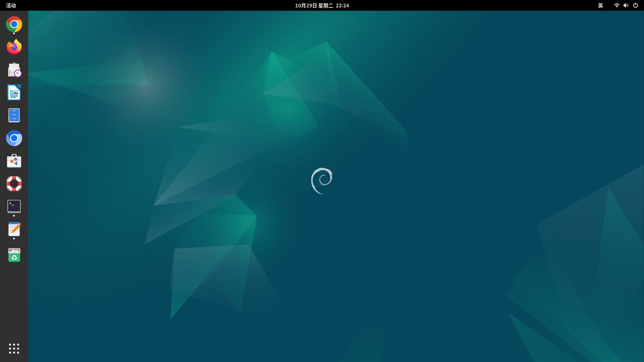Click the power icon in top bar
Viewport: 644px width, 362px height.
636,5
